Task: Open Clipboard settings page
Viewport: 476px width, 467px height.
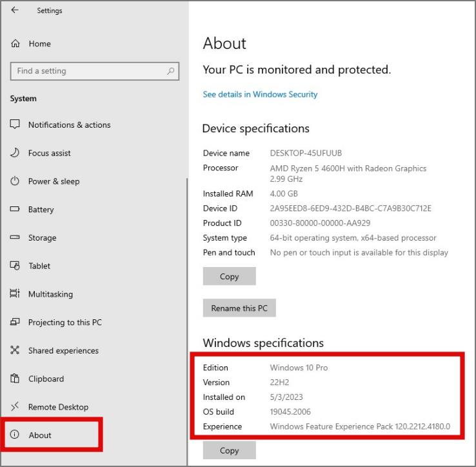Action: click(x=46, y=379)
